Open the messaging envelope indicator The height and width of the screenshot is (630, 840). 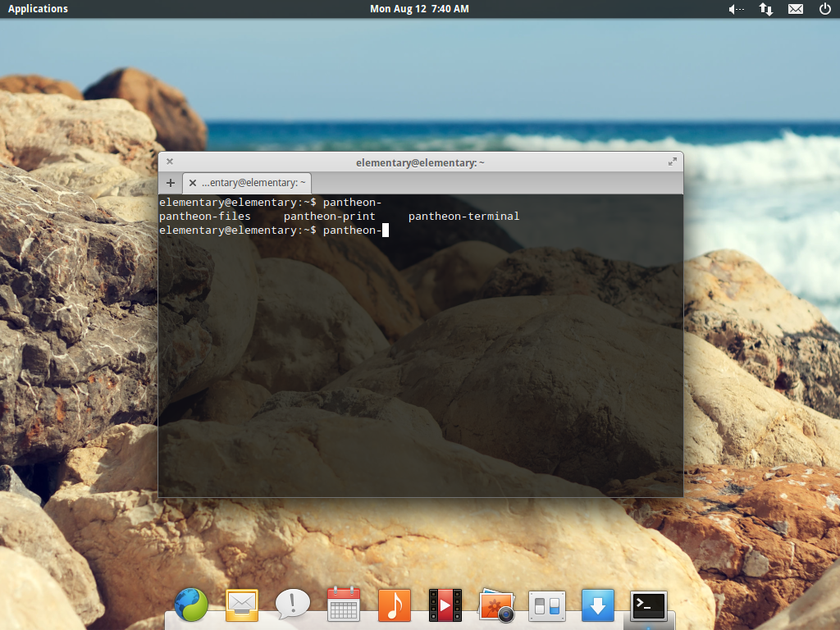pyautogui.click(x=796, y=9)
